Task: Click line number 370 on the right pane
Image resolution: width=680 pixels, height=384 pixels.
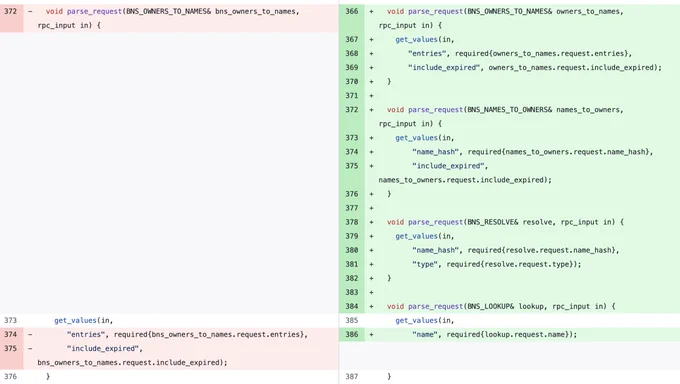Action: click(352, 82)
